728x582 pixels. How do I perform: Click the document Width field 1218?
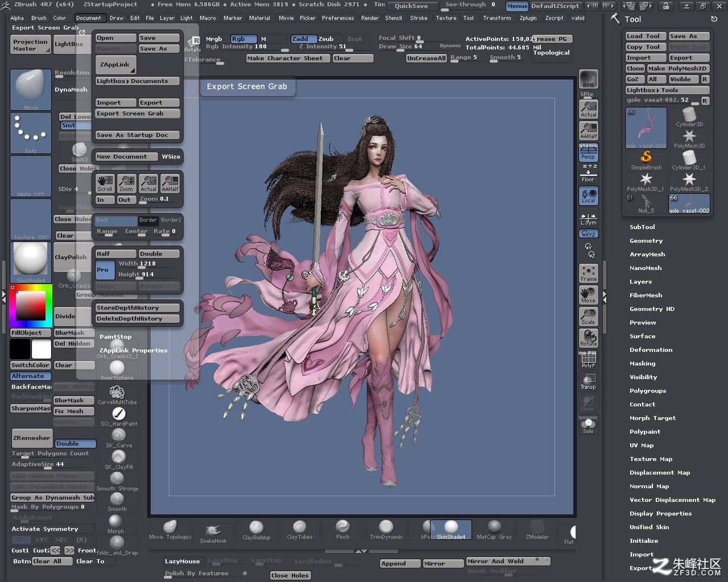click(148, 264)
